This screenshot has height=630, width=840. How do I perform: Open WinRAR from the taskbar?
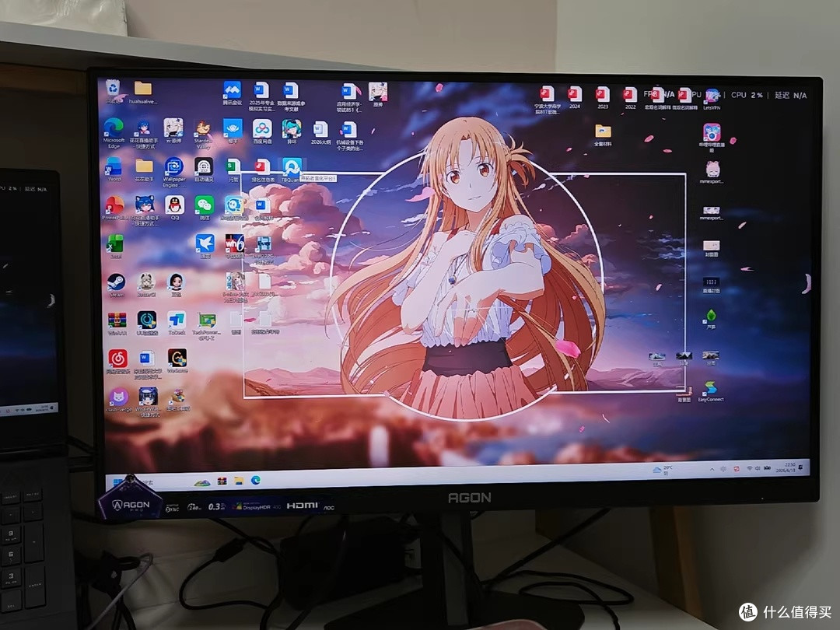tap(221, 481)
